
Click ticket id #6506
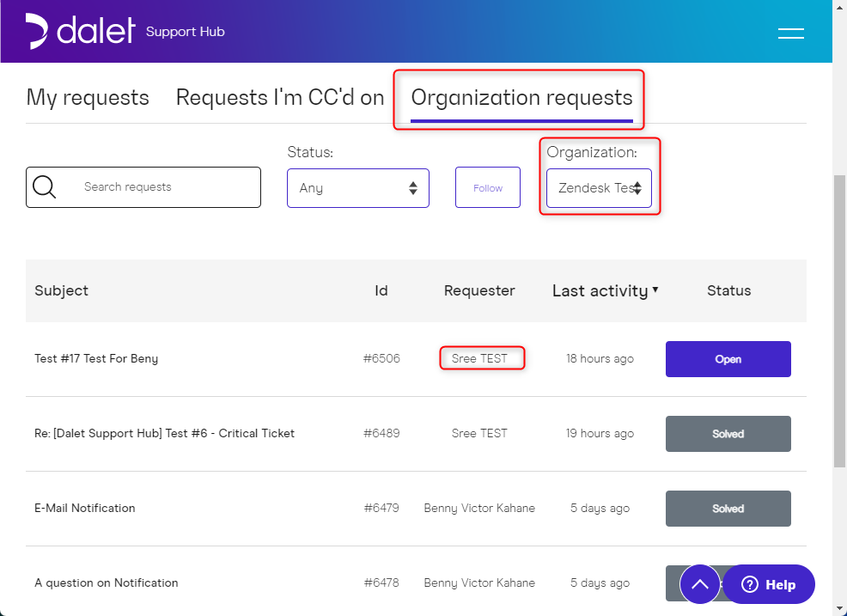coord(382,359)
